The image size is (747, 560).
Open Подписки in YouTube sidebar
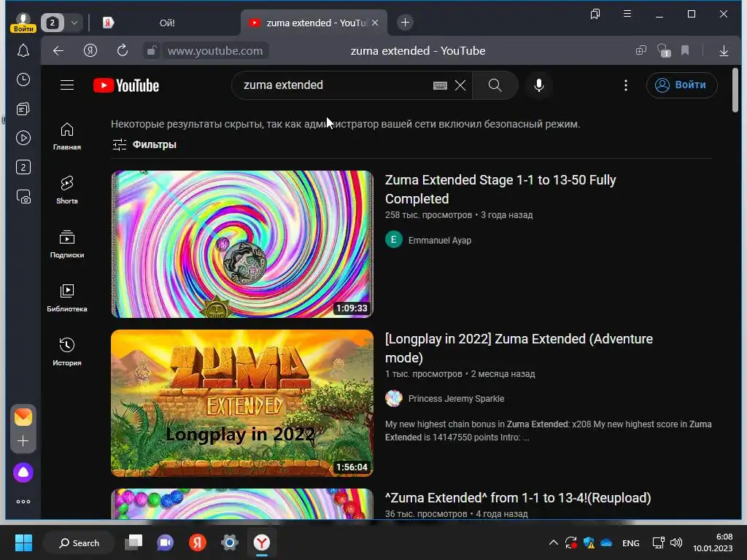tap(66, 244)
